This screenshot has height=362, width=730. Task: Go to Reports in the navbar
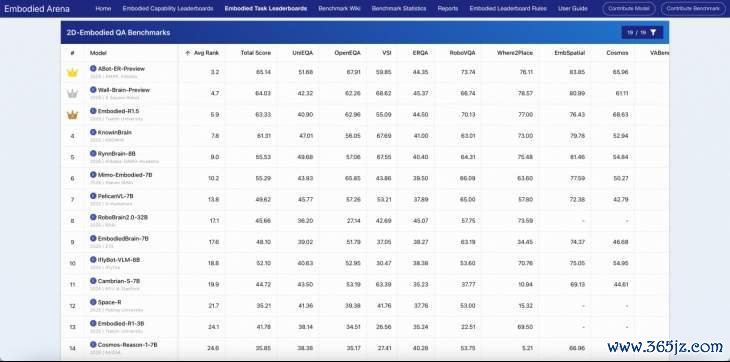447,8
